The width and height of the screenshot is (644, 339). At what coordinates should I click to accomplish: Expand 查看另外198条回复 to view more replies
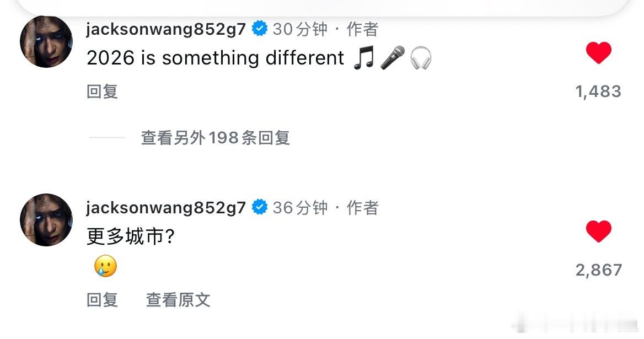coord(217,138)
